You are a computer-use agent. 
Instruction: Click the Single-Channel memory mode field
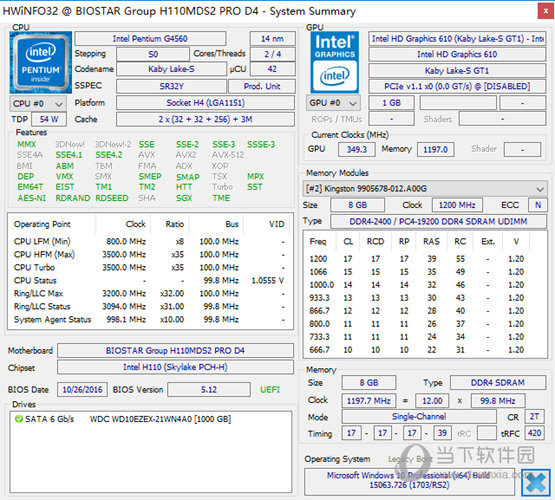click(x=419, y=416)
